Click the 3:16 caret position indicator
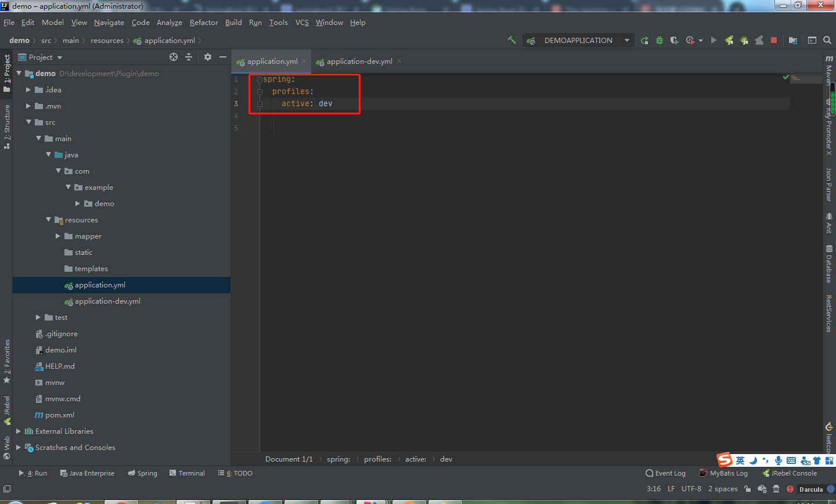 click(654, 489)
